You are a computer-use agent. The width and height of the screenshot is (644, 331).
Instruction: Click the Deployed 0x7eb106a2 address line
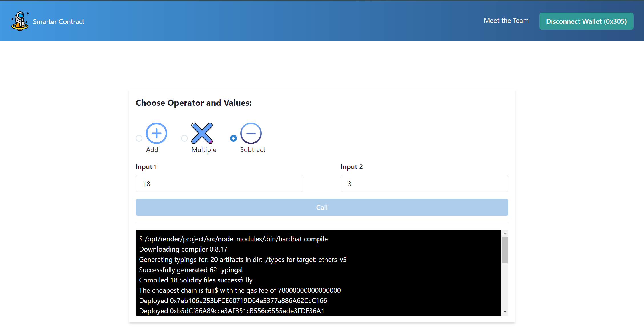click(233, 301)
